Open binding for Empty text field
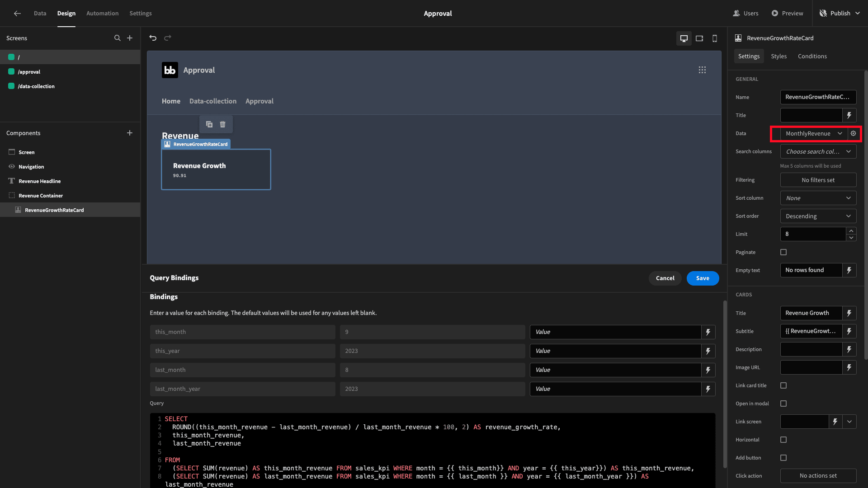The image size is (868, 488). (x=849, y=270)
